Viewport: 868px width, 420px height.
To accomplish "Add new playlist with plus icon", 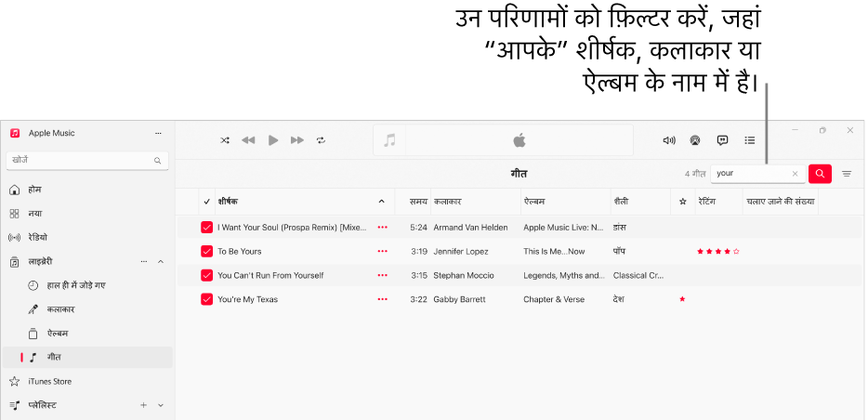I will point(143,405).
